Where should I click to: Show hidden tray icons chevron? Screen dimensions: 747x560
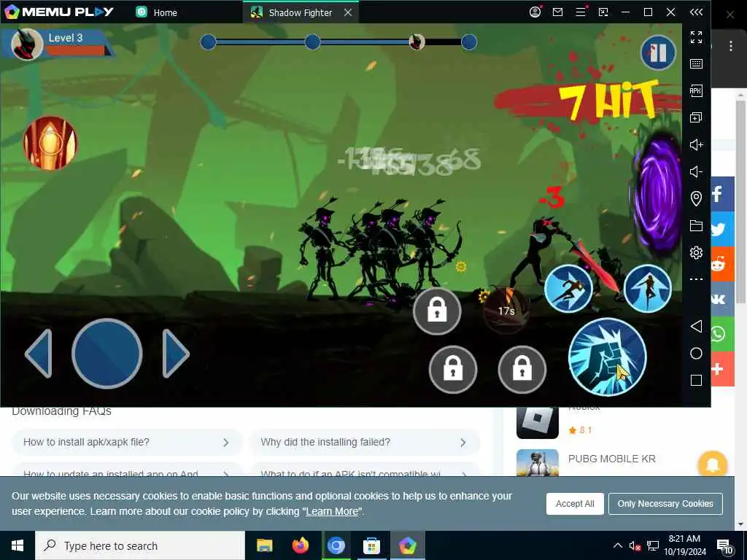click(617, 545)
